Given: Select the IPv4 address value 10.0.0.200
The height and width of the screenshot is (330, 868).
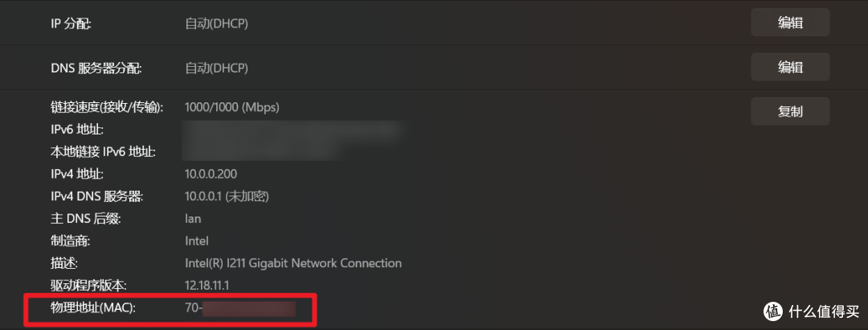Looking at the screenshot, I should (x=211, y=174).
